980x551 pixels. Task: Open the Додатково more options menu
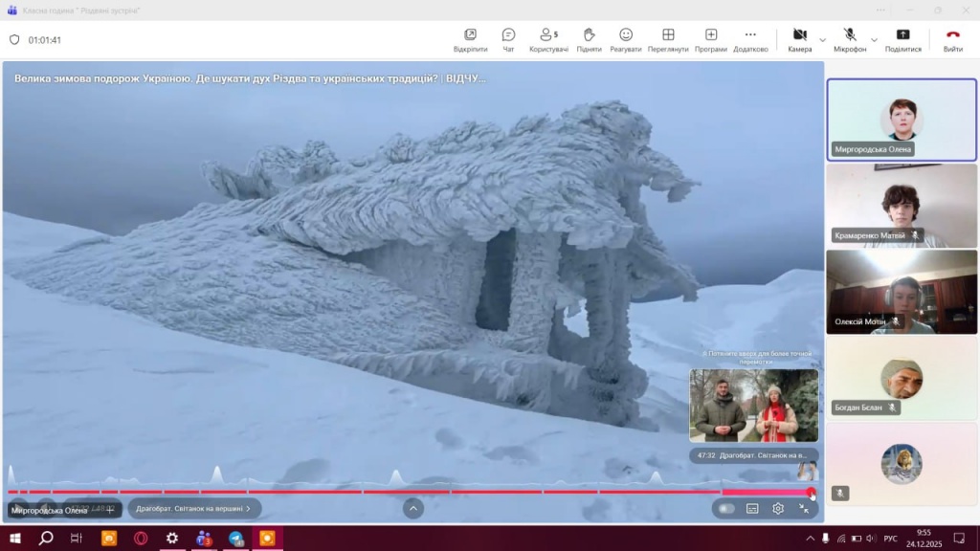(x=750, y=39)
